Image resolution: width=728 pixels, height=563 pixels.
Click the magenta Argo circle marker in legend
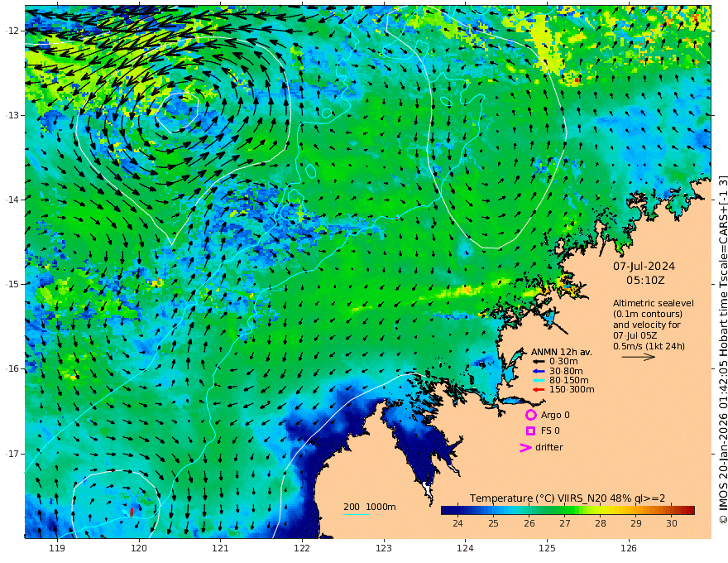click(530, 415)
